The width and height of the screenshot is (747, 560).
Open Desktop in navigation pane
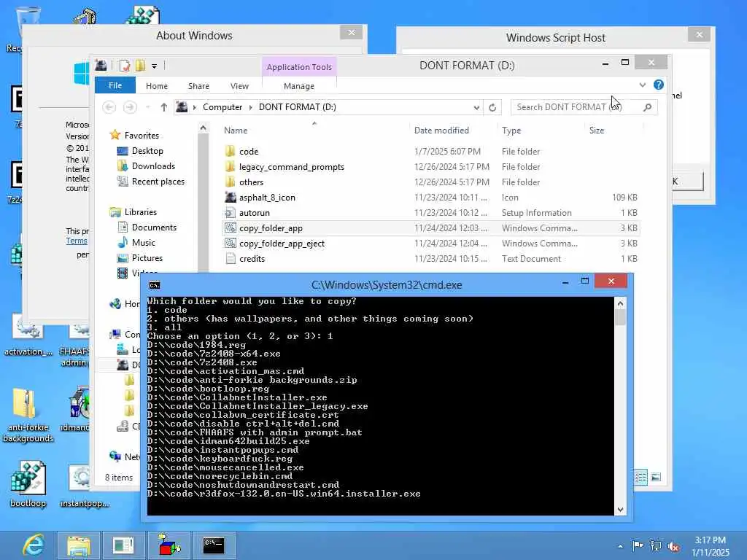147,151
